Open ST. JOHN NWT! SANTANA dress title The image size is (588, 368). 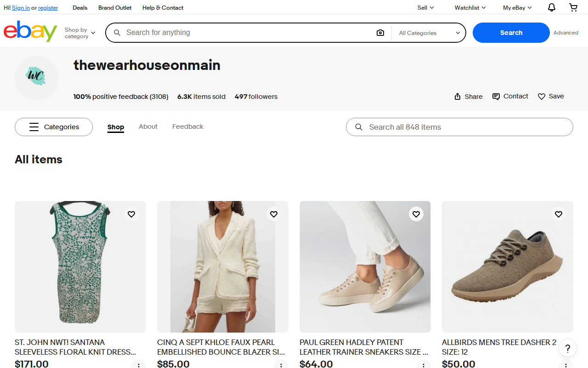coord(75,347)
